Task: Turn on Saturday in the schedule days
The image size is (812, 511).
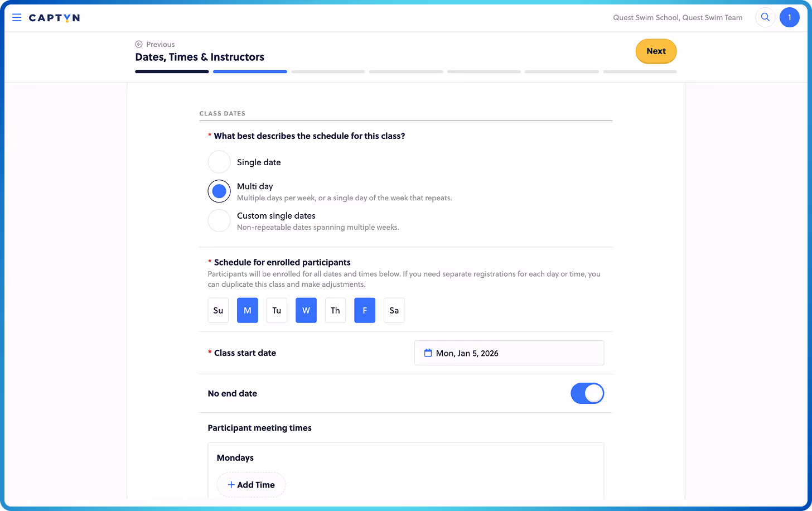Action: (x=394, y=310)
